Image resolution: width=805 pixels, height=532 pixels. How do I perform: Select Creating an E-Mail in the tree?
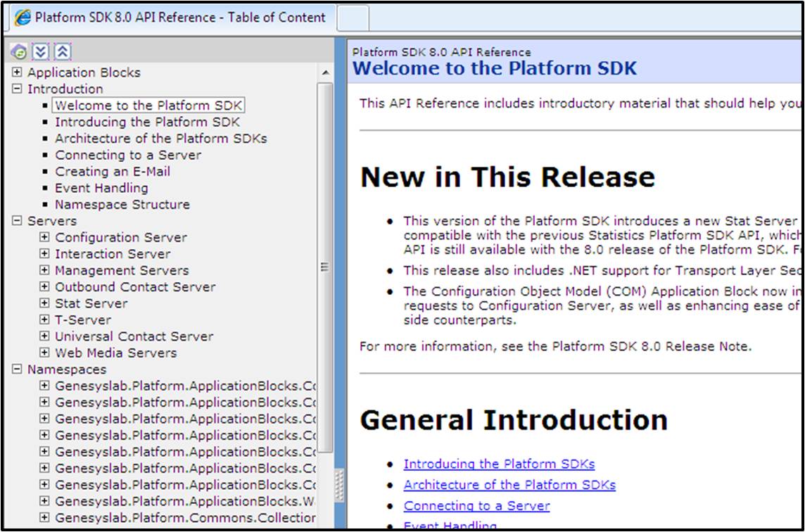tap(113, 172)
